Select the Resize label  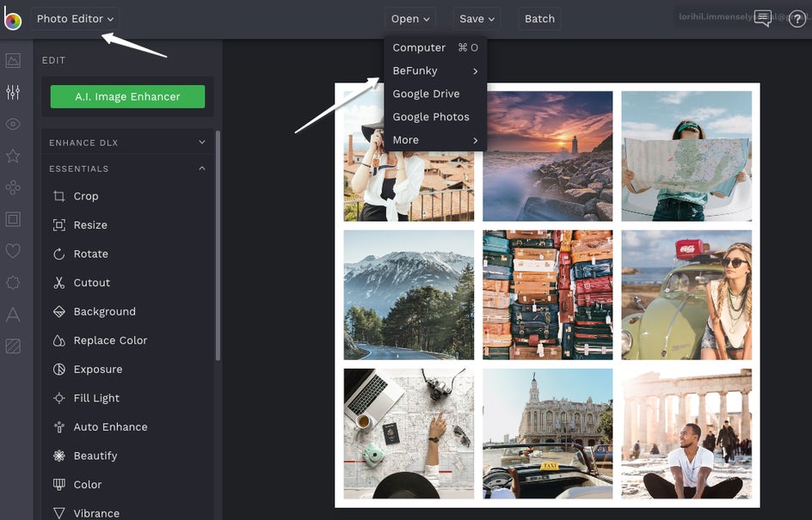tap(90, 225)
